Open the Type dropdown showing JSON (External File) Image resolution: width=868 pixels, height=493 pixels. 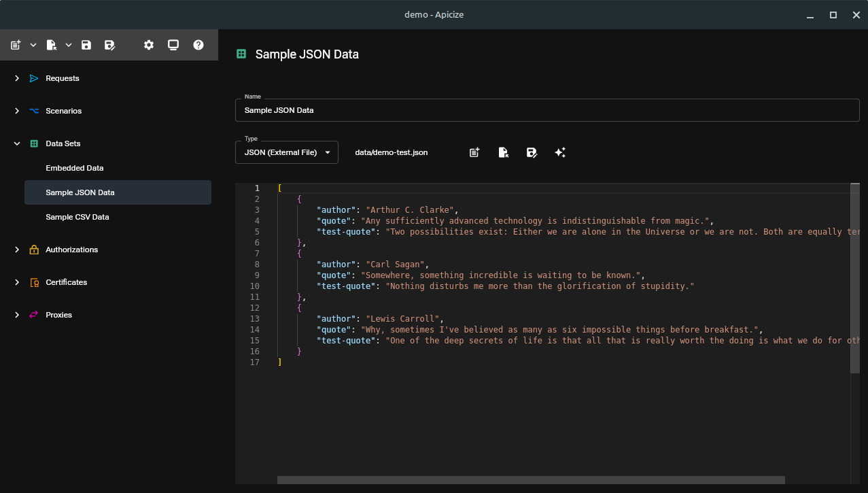(x=286, y=152)
